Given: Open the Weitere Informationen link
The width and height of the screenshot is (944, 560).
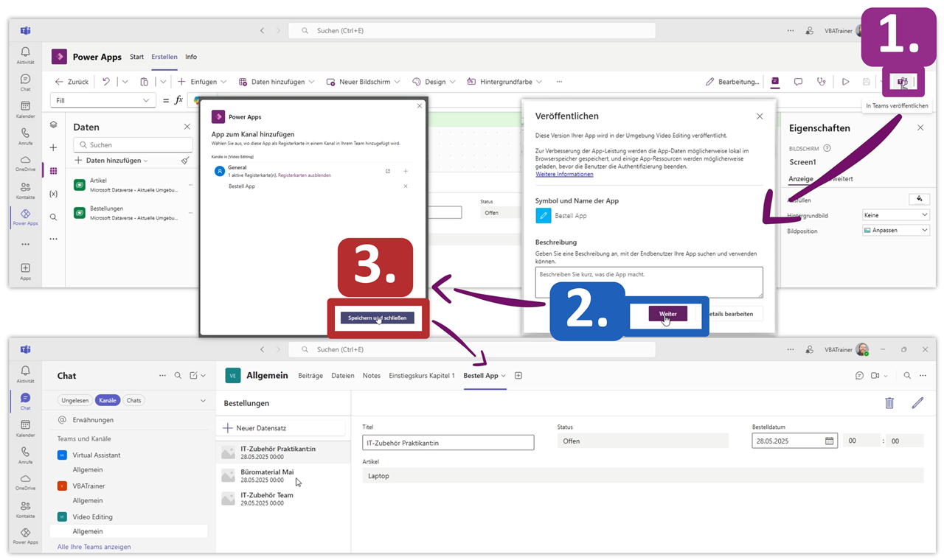Looking at the screenshot, I should (564, 174).
